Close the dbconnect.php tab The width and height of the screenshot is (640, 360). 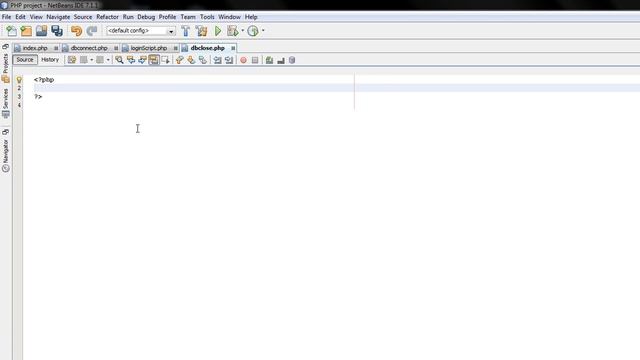116,48
